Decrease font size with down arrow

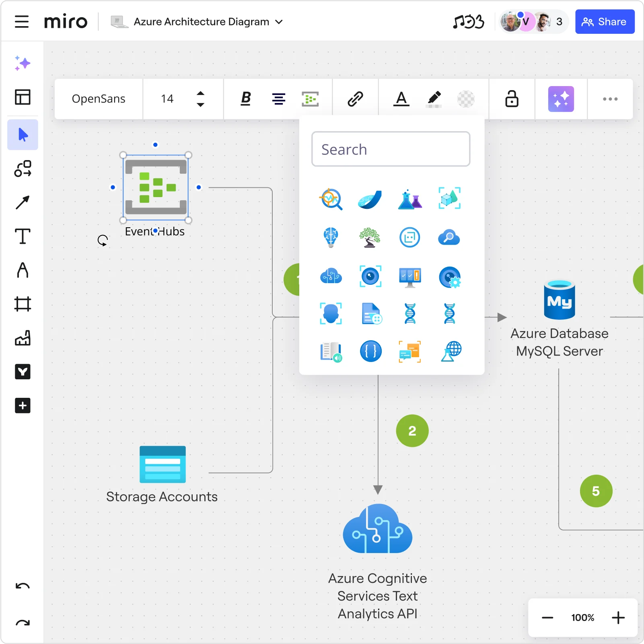tap(200, 105)
